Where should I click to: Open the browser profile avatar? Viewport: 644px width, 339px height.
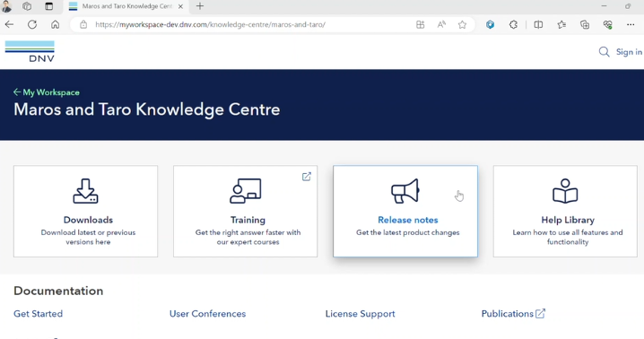click(x=6, y=6)
